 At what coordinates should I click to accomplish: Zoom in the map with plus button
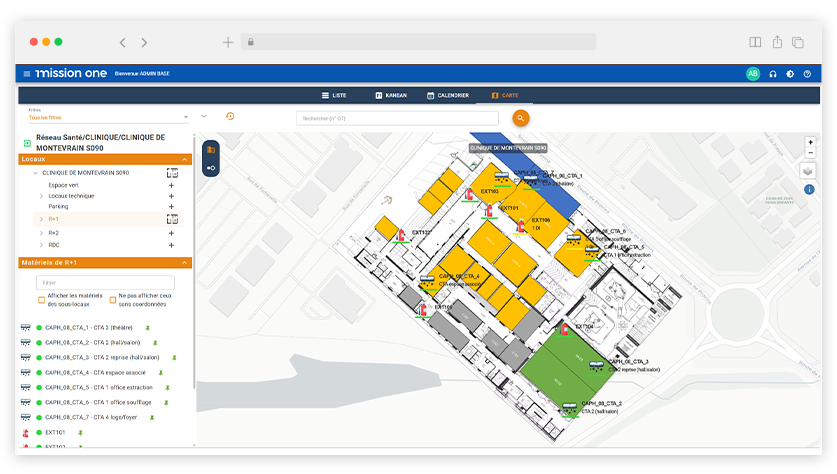tap(810, 142)
